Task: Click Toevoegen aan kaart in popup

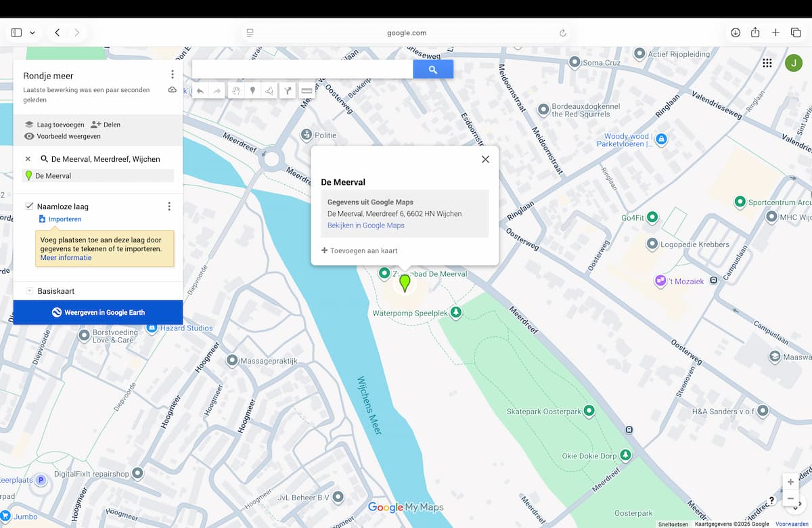Action: [x=359, y=250]
